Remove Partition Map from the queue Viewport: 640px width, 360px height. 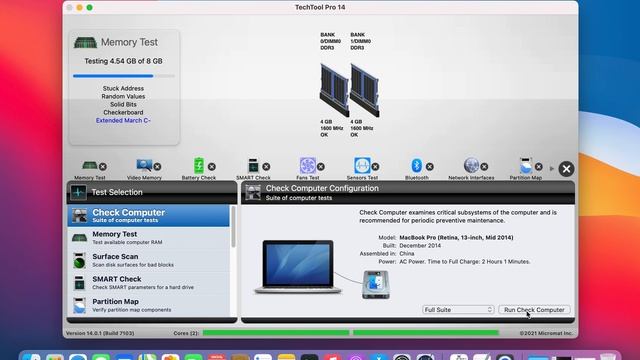(539, 167)
